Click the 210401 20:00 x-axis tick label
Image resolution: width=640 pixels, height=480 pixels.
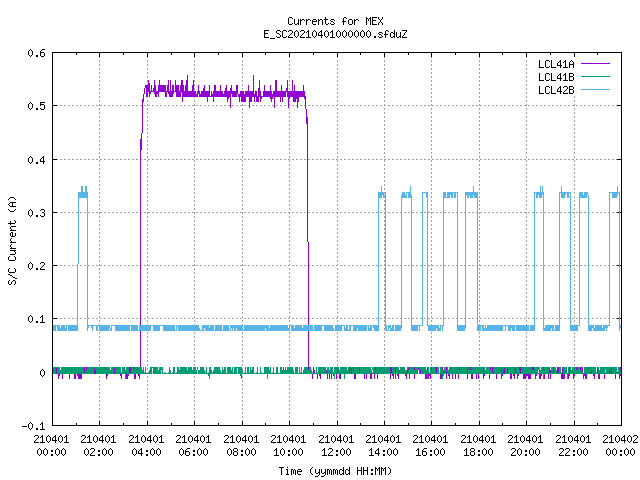click(525, 446)
